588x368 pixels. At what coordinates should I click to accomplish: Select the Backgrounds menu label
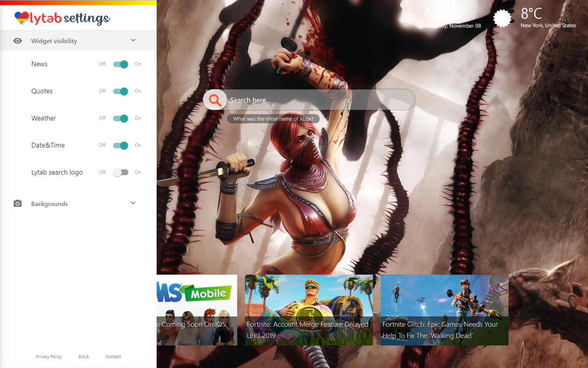[x=49, y=204]
